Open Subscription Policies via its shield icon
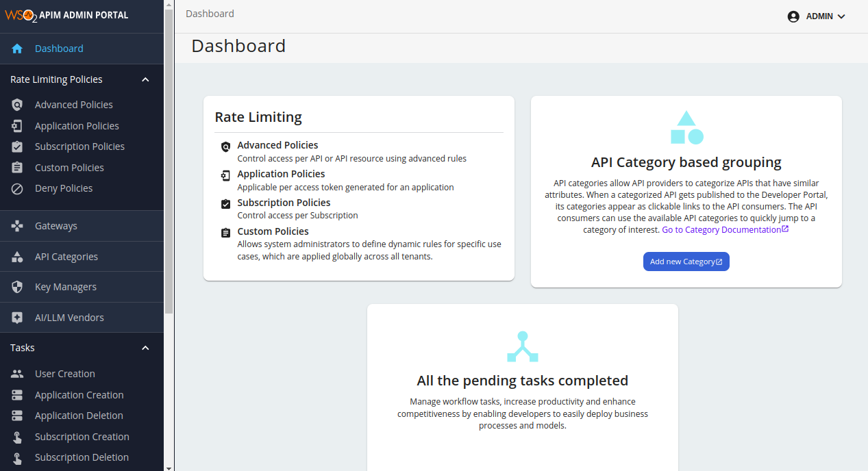Screen dimensions: 868x471 pos(17,146)
